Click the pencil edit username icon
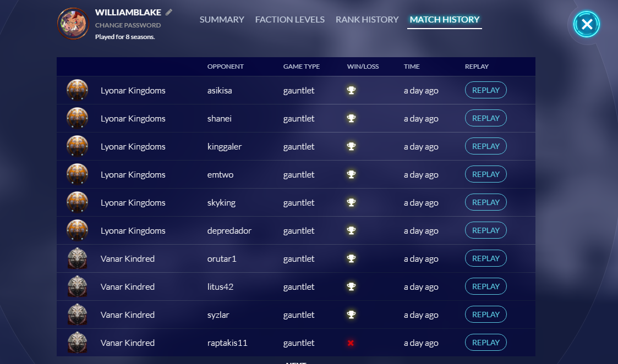The image size is (618, 364). (169, 12)
